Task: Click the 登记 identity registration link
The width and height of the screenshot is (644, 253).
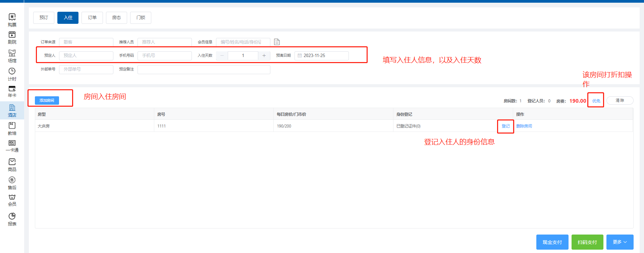Action: tap(505, 126)
